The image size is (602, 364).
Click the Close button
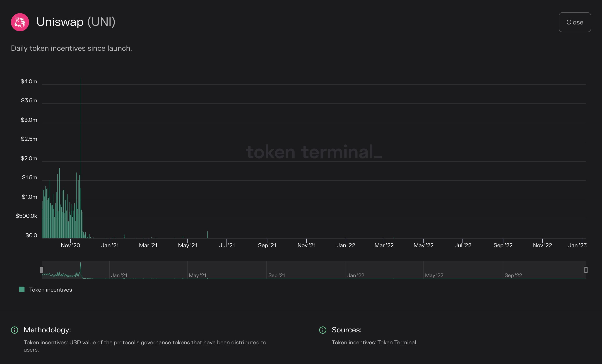click(x=575, y=22)
